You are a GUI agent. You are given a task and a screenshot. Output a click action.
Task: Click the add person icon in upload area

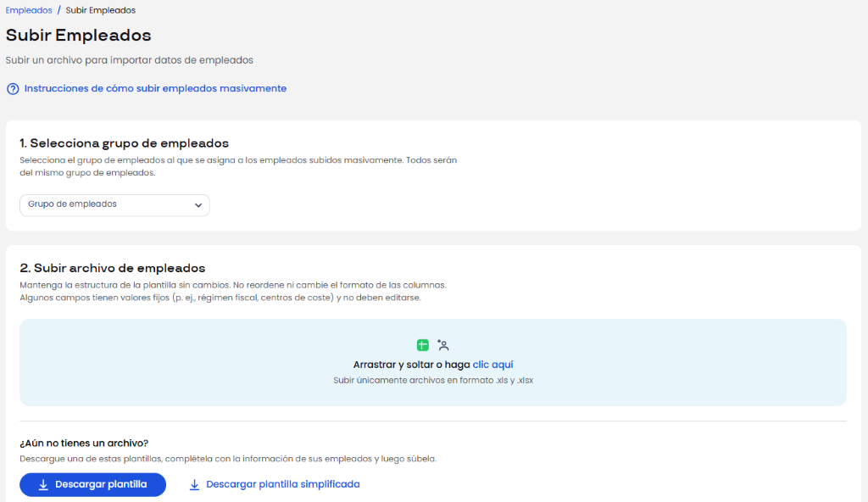pos(443,345)
